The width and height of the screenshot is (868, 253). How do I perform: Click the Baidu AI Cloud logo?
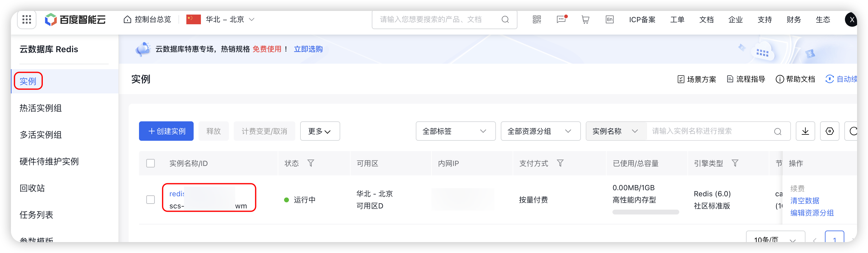click(x=75, y=19)
